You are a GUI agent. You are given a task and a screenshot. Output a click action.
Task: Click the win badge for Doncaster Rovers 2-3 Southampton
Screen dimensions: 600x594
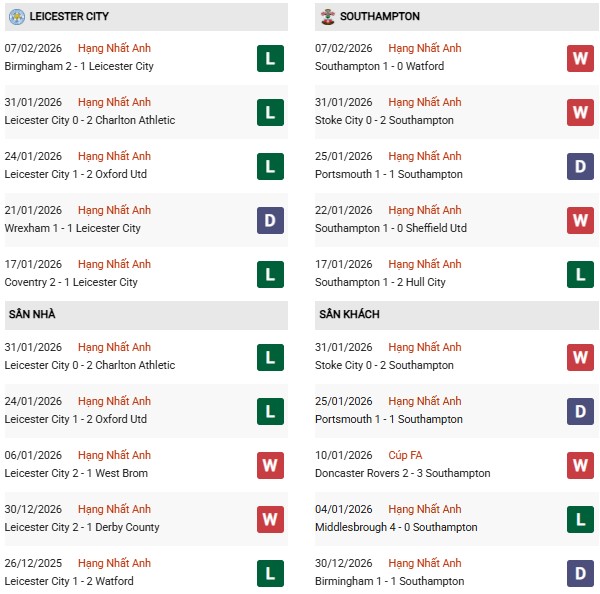tap(580, 465)
